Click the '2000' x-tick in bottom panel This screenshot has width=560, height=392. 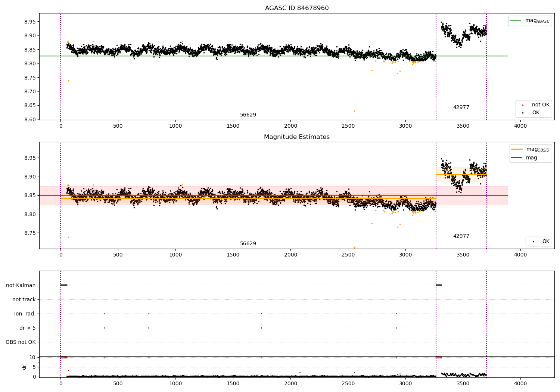tap(290, 384)
